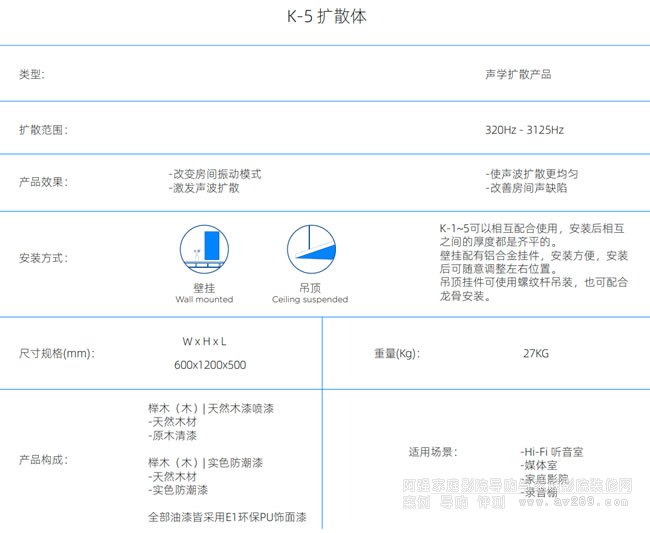The width and height of the screenshot is (650, 533).
Task: Click the 声学扩散产品 type value
Action: pos(517,74)
